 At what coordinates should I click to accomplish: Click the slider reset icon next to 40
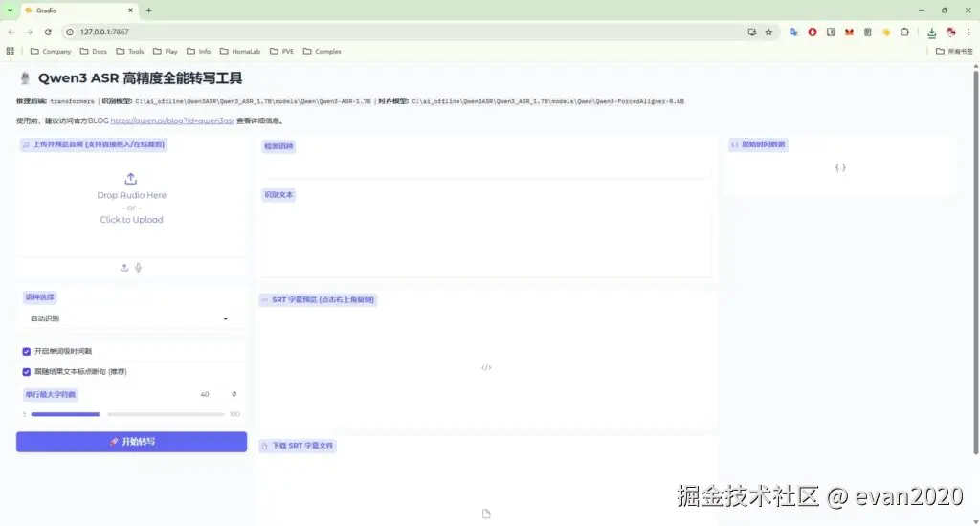pyautogui.click(x=234, y=394)
